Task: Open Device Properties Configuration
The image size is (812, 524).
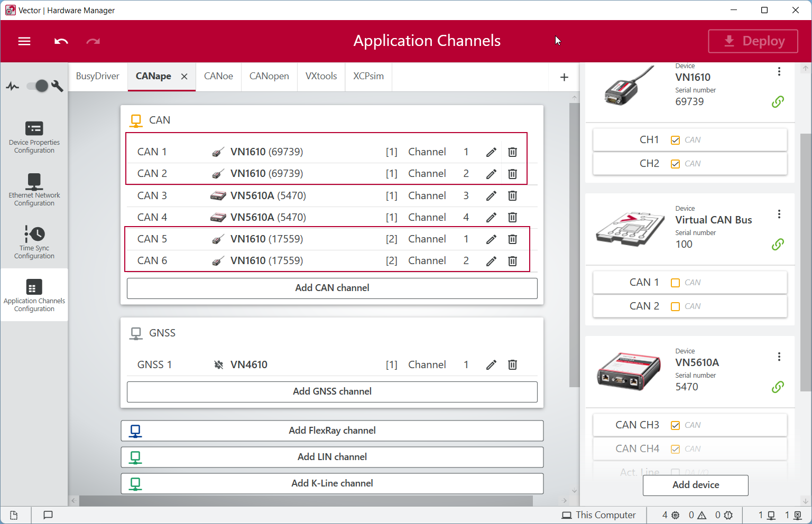Action: pyautogui.click(x=34, y=137)
